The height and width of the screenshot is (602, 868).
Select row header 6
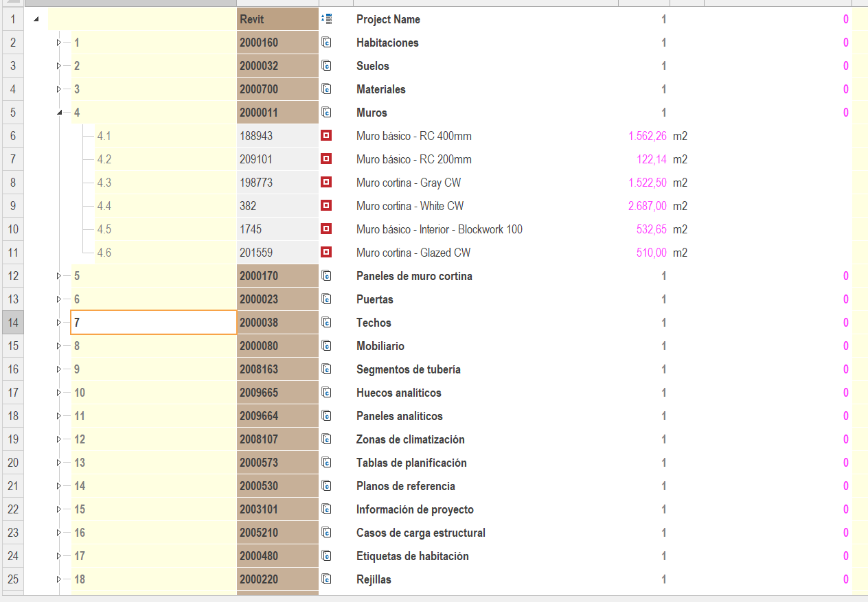[x=13, y=136]
